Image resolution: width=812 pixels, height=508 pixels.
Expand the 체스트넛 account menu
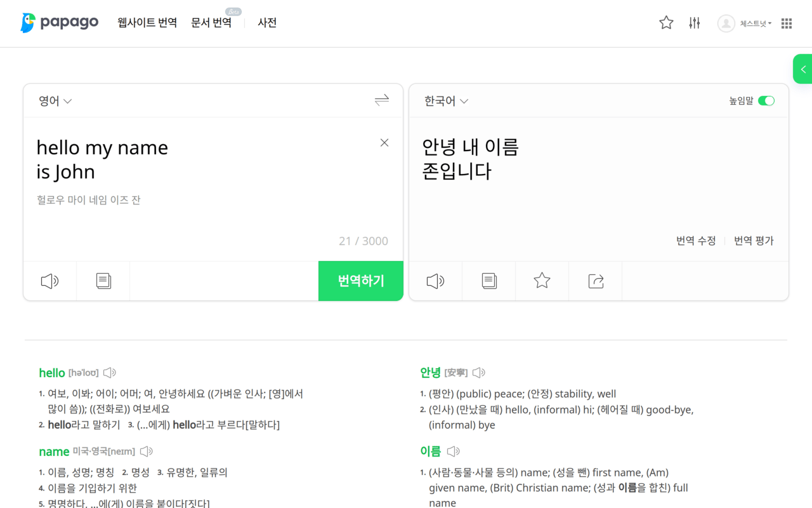[744, 23]
